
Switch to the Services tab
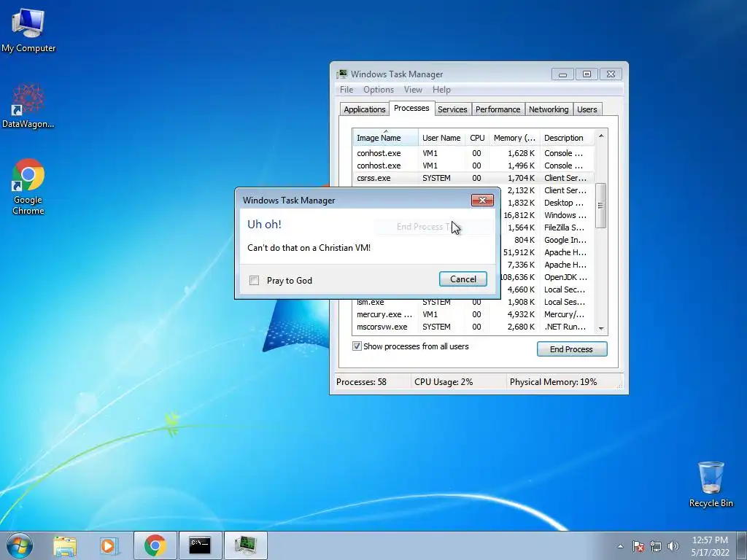(x=452, y=109)
